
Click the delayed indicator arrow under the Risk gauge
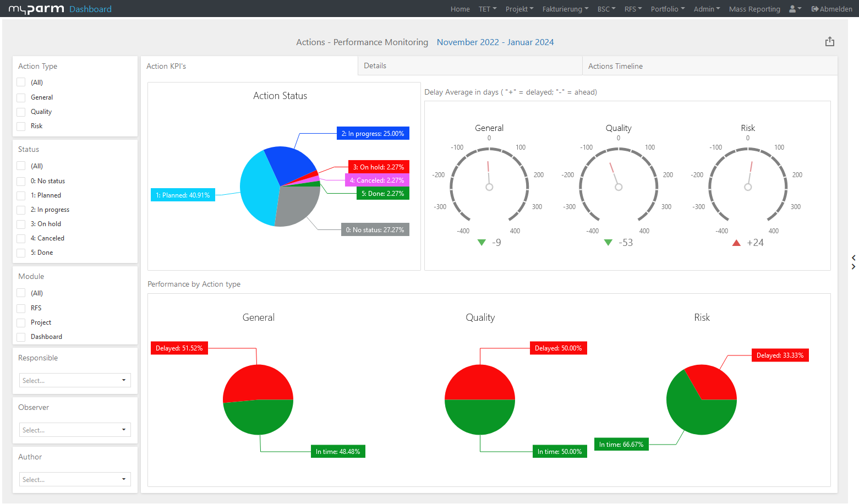coord(736,242)
